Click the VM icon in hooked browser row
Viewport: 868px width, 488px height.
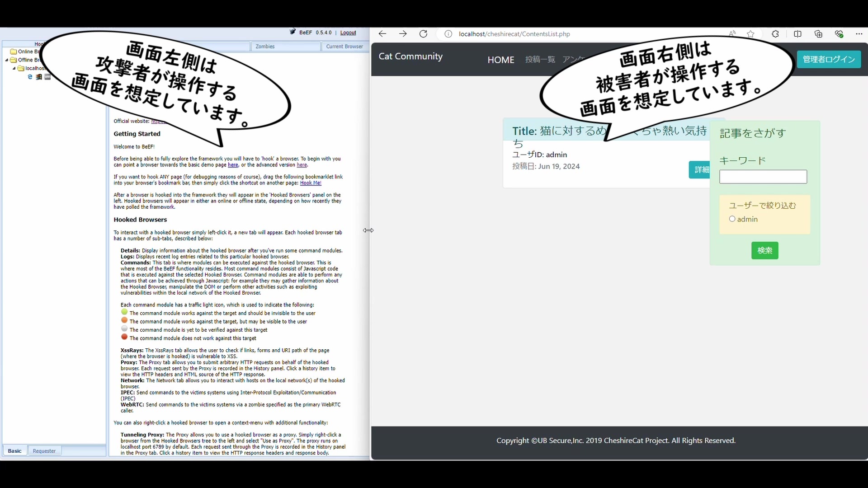pos(47,77)
